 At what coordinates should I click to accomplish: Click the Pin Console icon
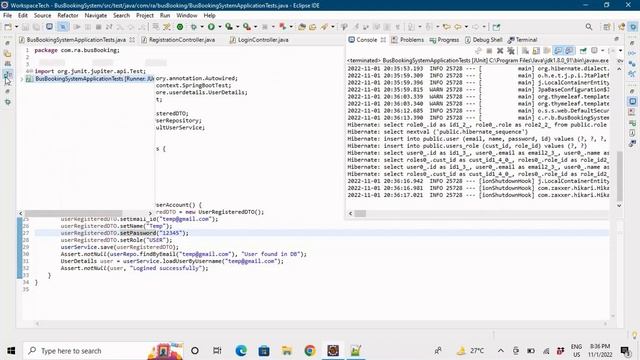click(x=583, y=51)
